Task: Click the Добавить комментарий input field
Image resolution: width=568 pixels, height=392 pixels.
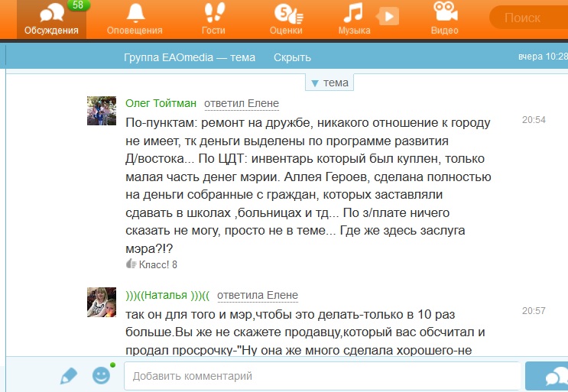Action: [x=323, y=376]
